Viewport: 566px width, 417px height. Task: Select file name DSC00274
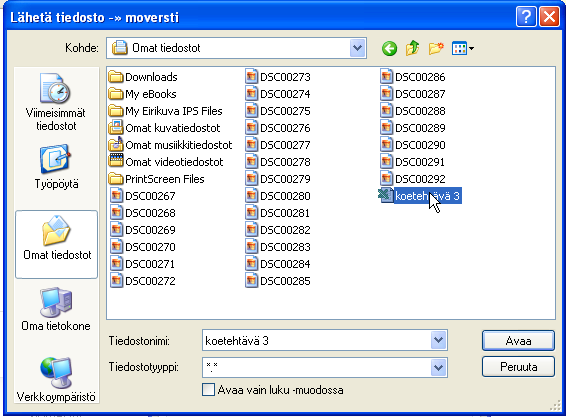click(x=285, y=94)
